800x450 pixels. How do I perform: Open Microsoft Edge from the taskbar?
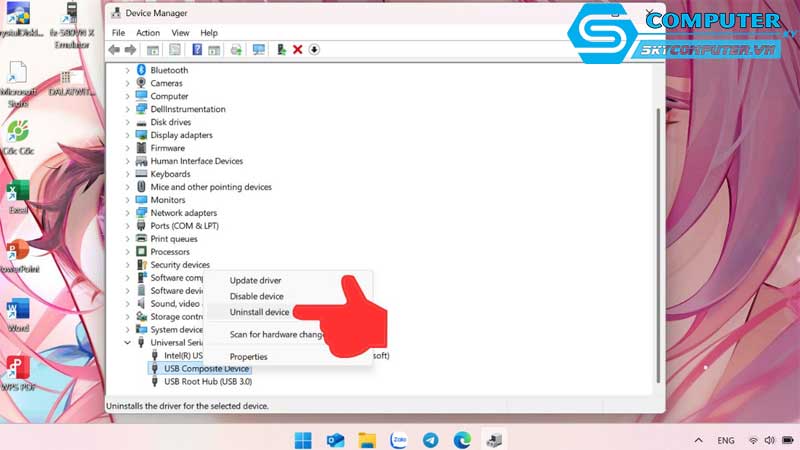(x=462, y=440)
